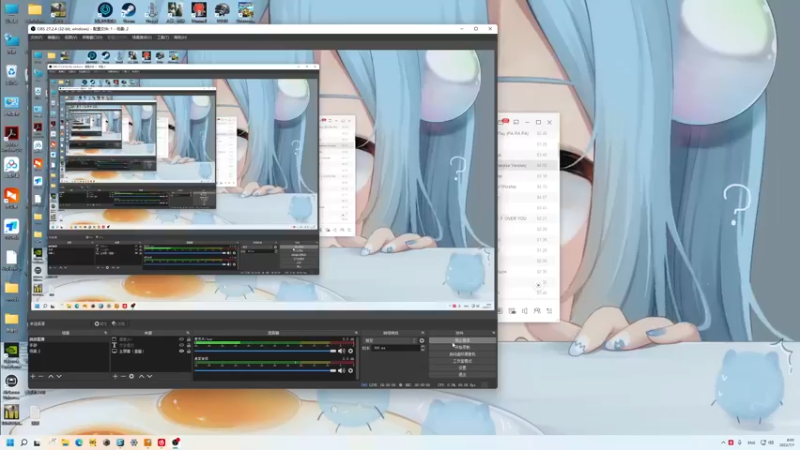The height and width of the screenshot is (450, 800).
Task: Click Exit button at bottom of Controls dock
Action: (462, 374)
